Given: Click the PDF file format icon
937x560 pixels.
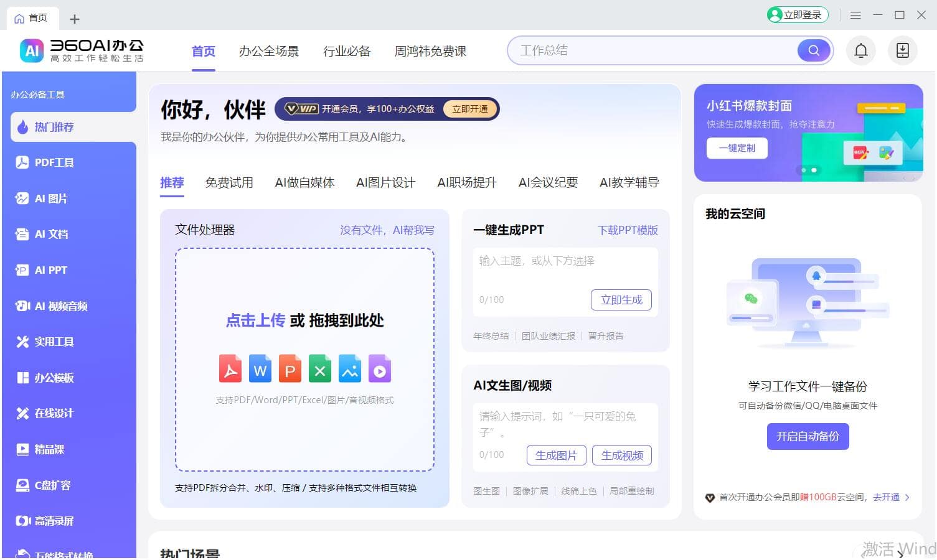Looking at the screenshot, I should pos(230,368).
